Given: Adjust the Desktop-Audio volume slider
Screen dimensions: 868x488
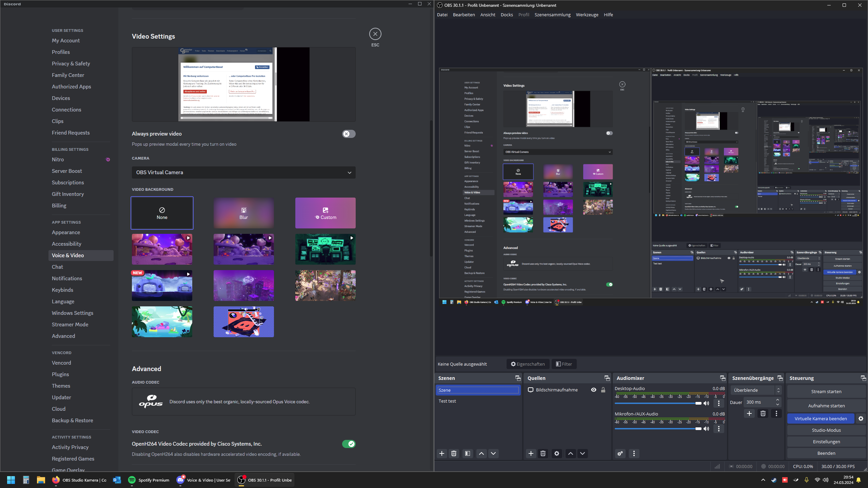Looking at the screenshot, I should click(x=698, y=403).
